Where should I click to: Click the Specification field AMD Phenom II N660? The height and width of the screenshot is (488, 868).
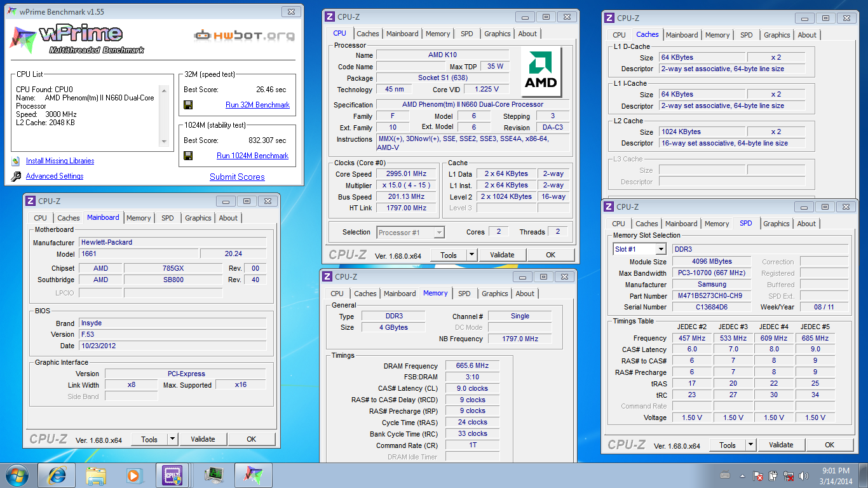(473, 105)
